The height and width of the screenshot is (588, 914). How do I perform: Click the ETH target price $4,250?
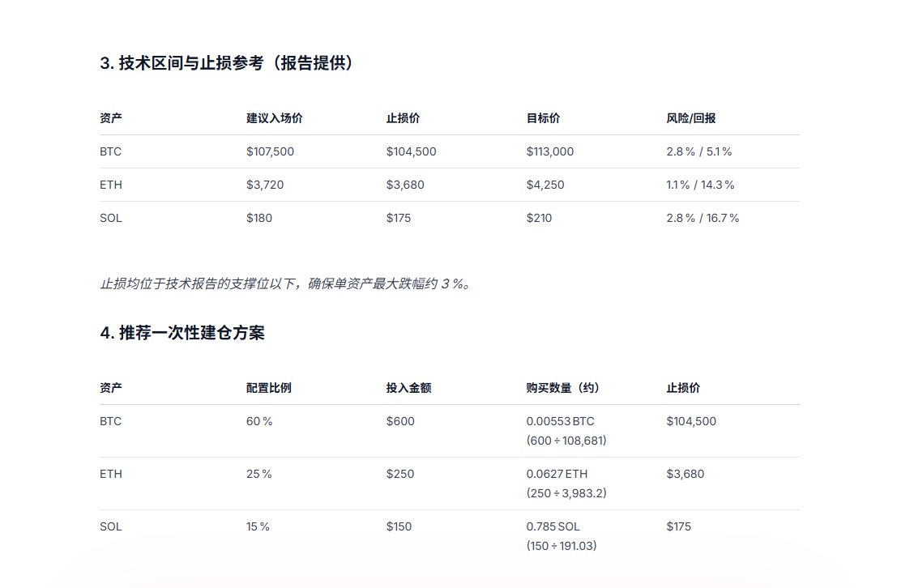pos(545,185)
